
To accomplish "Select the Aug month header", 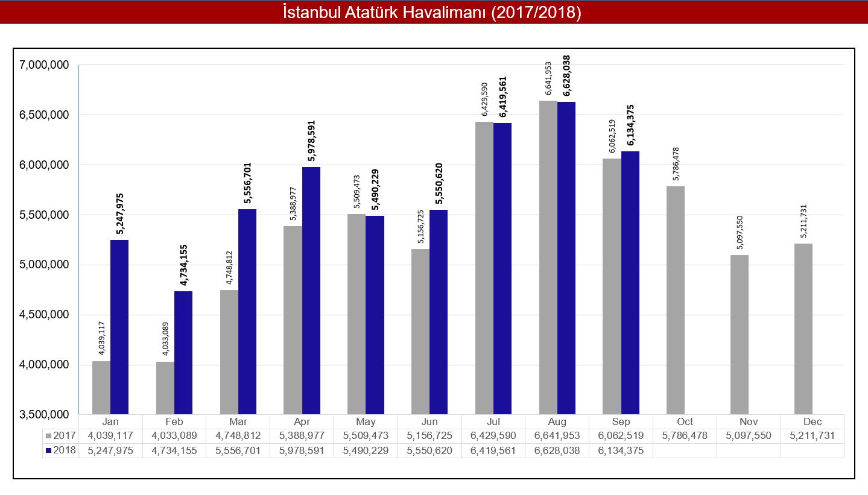I will (x=557, y=421).
